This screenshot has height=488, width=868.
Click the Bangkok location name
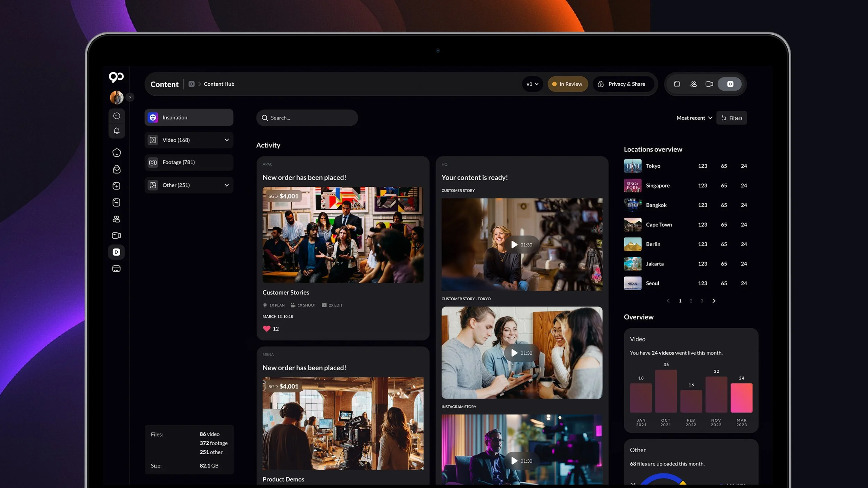pos(656,205)
